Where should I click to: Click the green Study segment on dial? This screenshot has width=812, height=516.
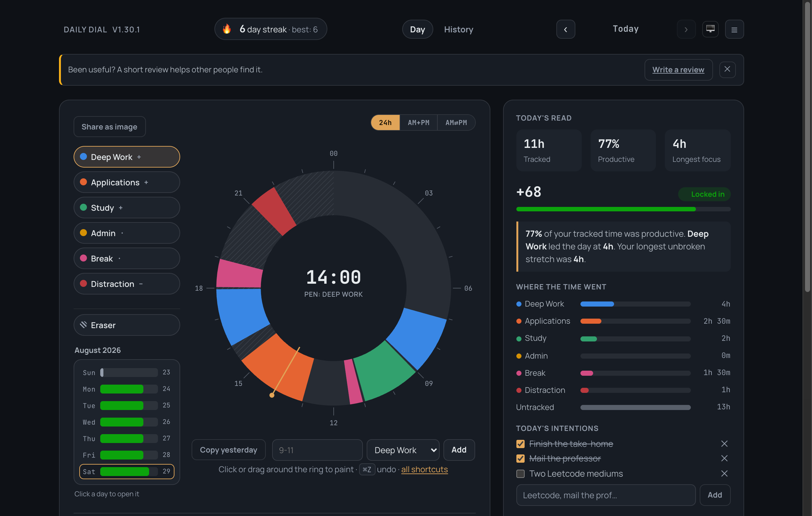pos(384,371)
